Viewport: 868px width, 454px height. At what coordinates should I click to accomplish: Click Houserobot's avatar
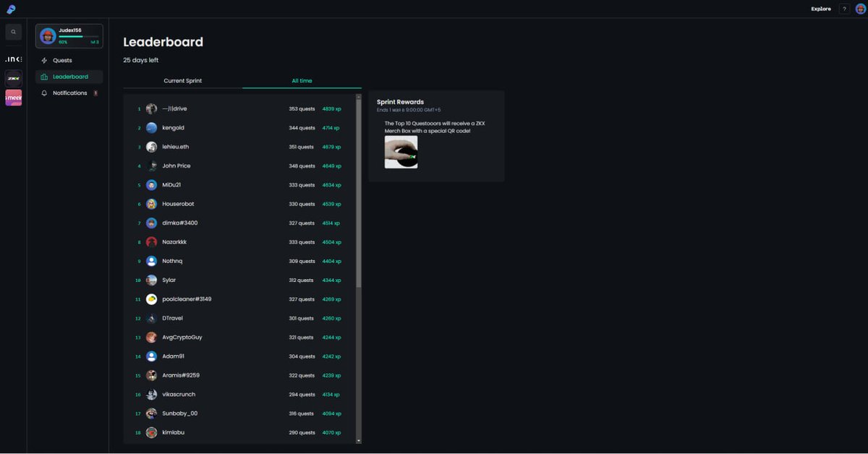point(151,204)
